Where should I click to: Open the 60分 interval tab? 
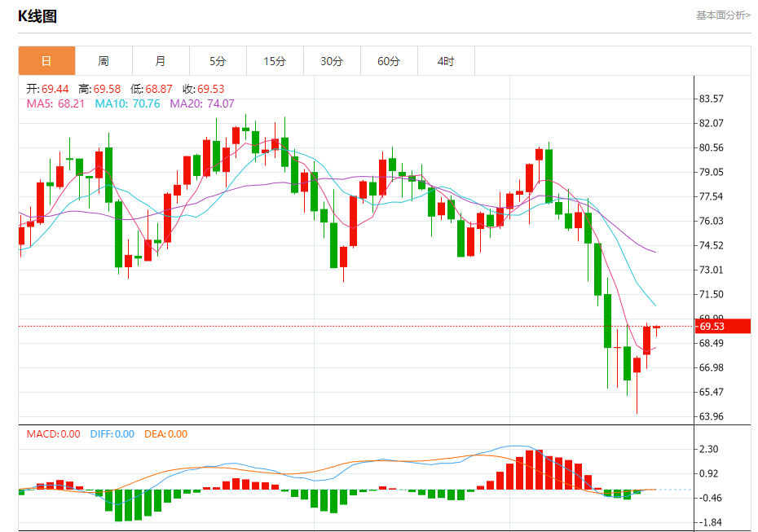coord(389,61)
